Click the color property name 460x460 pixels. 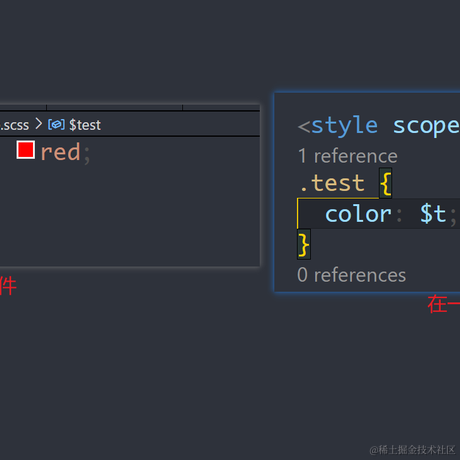tap(358, 214)
